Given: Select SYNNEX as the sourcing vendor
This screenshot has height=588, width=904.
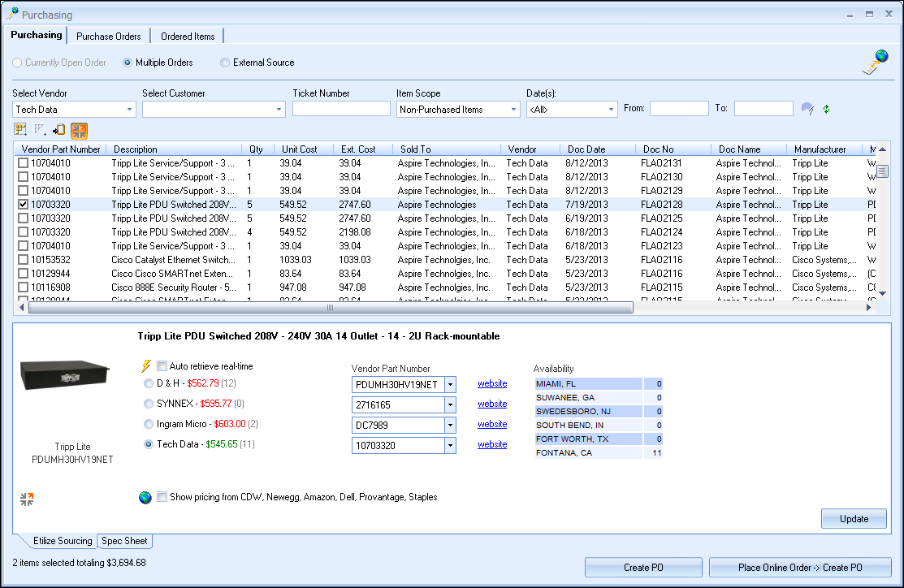Looking at the screenshot, I should pos(149,404).
